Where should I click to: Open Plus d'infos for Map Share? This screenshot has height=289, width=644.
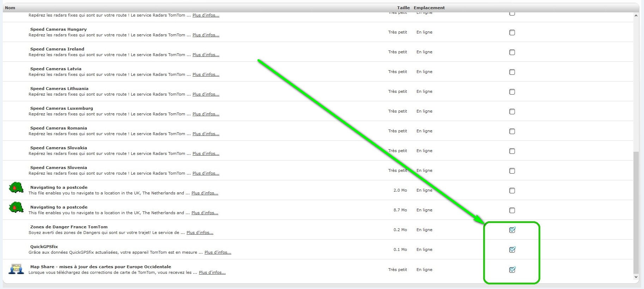(212, 272)
